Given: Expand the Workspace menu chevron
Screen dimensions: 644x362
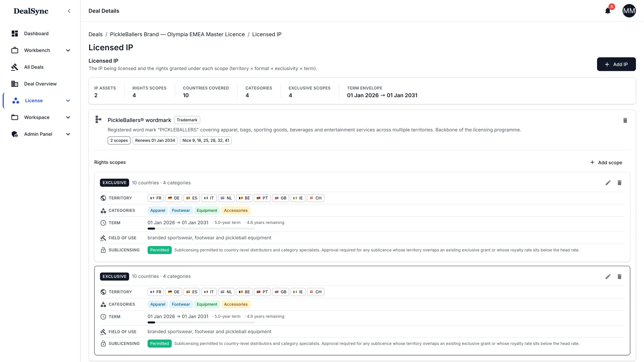Looking at the screenshot, I should [68, 117].
